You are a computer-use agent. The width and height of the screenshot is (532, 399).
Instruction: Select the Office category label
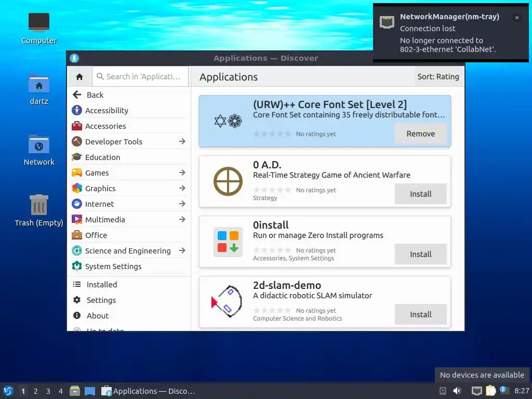[96, 235]
